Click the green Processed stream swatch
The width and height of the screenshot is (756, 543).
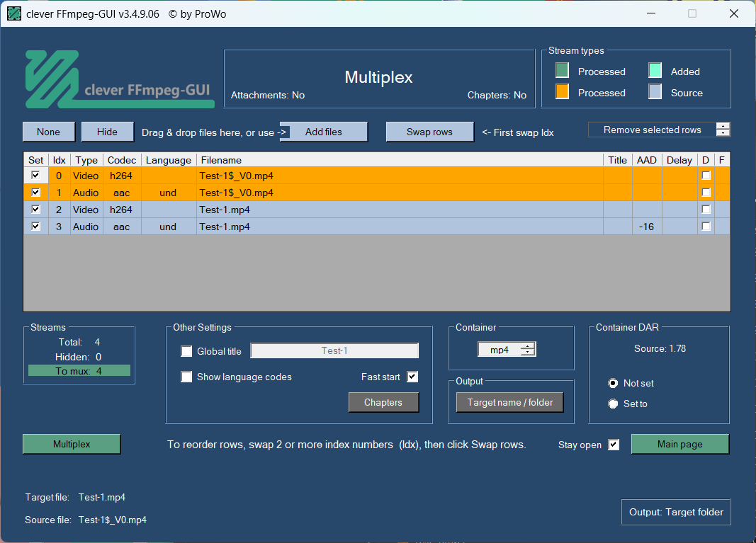(563, 71)
